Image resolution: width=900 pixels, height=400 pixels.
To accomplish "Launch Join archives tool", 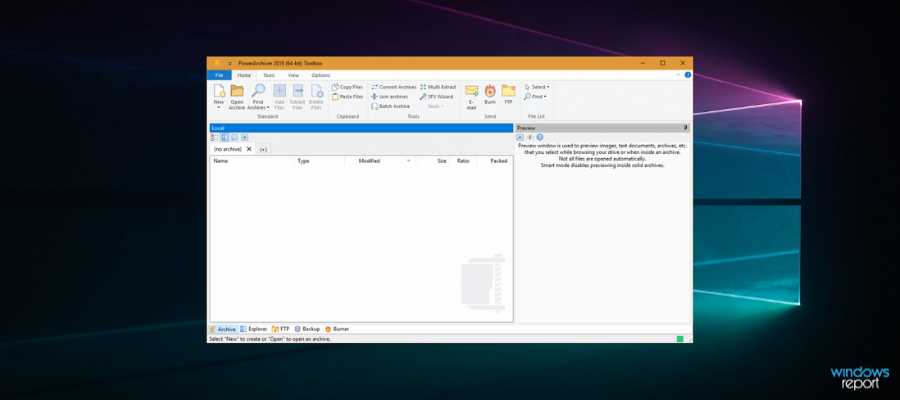I will [x=390, y=97].
